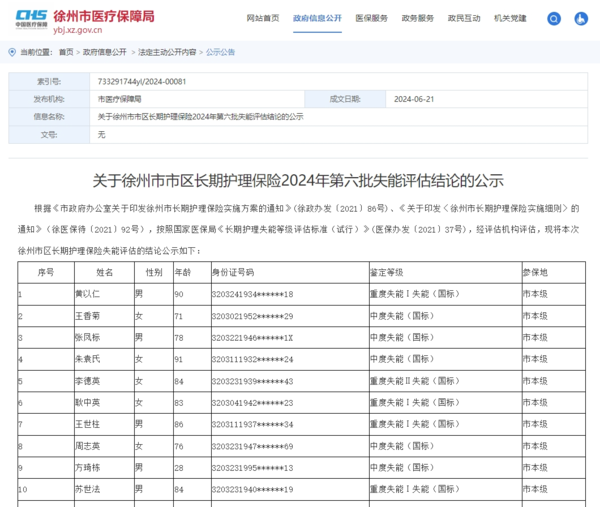Select the name 方琦栋 in the table

87,468
